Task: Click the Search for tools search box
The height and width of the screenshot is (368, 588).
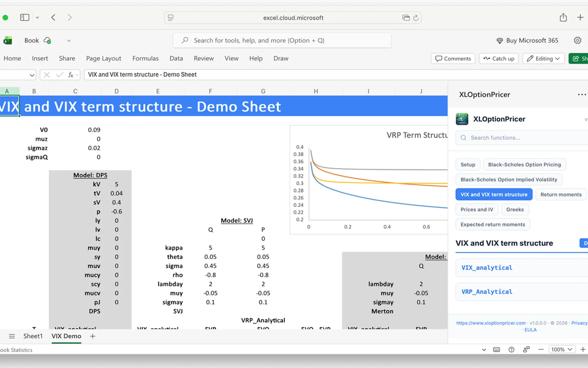Action: (282, 40)
